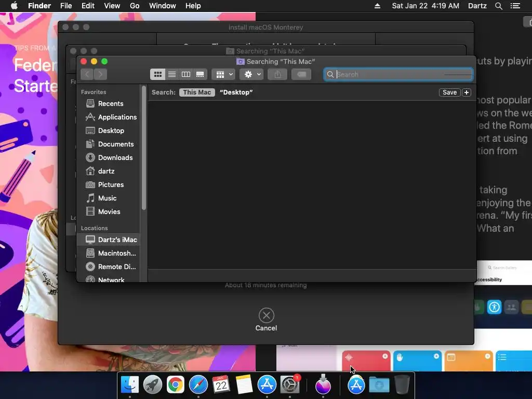532x399 pixels.
Task: Select Network under Locations
Action: pyautogui.click(x=109, y=279)
